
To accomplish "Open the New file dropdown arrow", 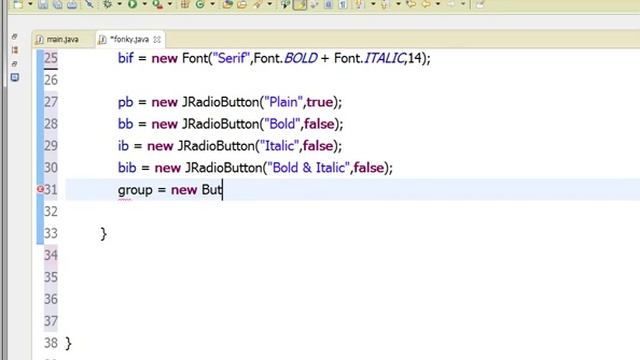I will click(x=30, y=4).
